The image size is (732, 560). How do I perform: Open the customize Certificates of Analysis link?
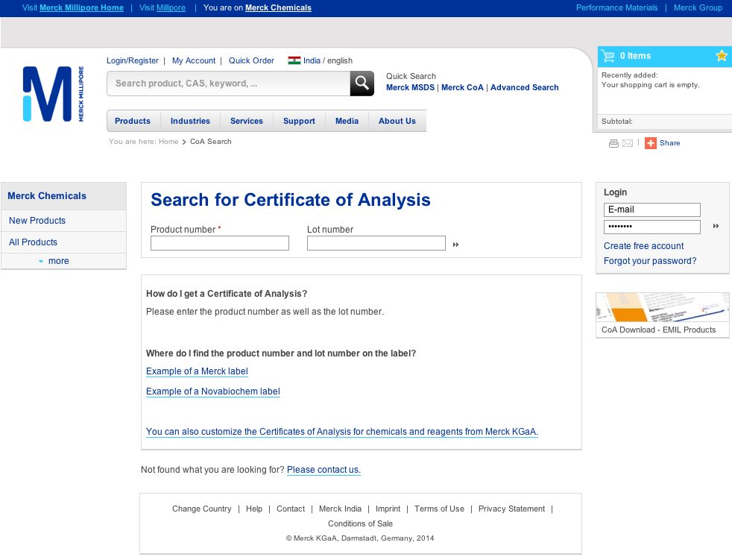(x=342, y=432)
